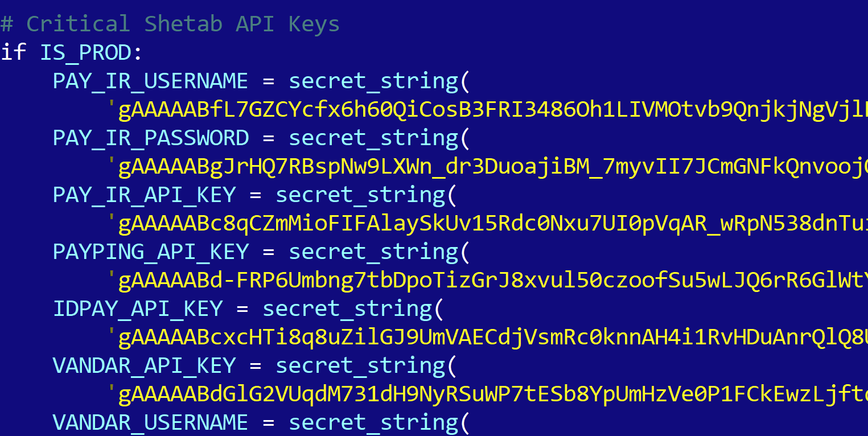The image size is (868, 436).
Task: Click the encrypted string starting gAAAAABdGlG2
Action: [x=488, y=394]
